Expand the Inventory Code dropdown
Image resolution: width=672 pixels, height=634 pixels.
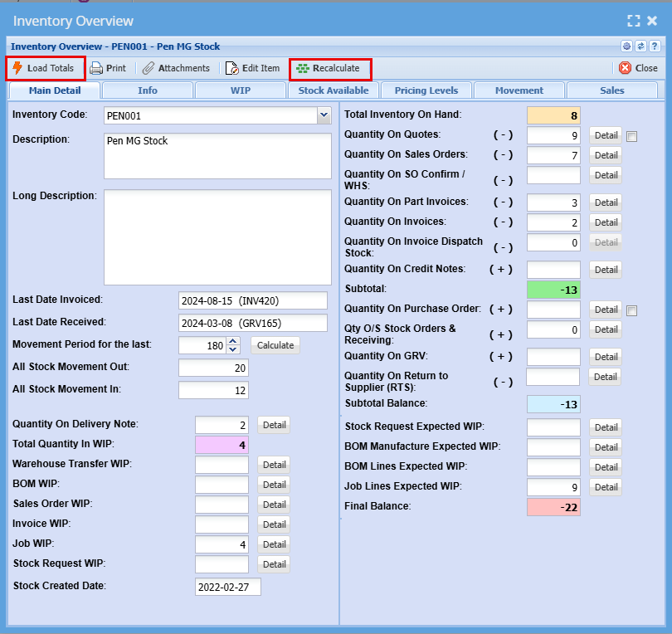tap(324, 115)
